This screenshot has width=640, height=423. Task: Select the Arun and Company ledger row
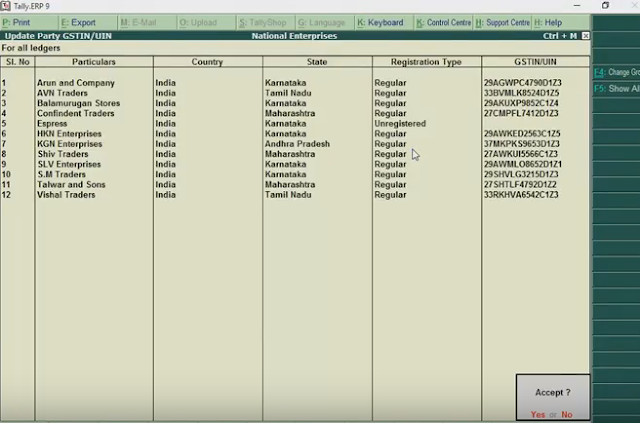click(295, 83)
